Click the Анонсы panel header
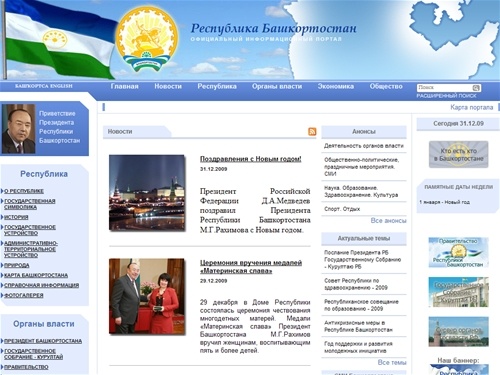 [364, 132]
